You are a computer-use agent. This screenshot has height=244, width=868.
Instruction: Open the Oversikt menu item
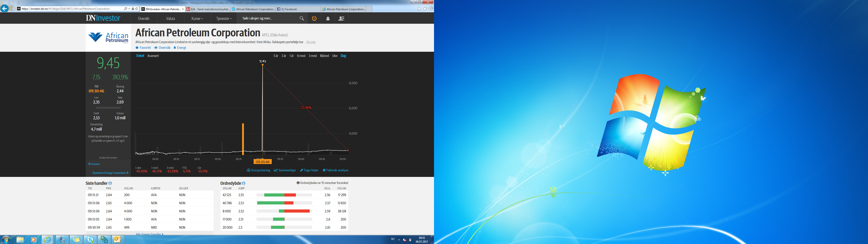click(x=144, y=19)
